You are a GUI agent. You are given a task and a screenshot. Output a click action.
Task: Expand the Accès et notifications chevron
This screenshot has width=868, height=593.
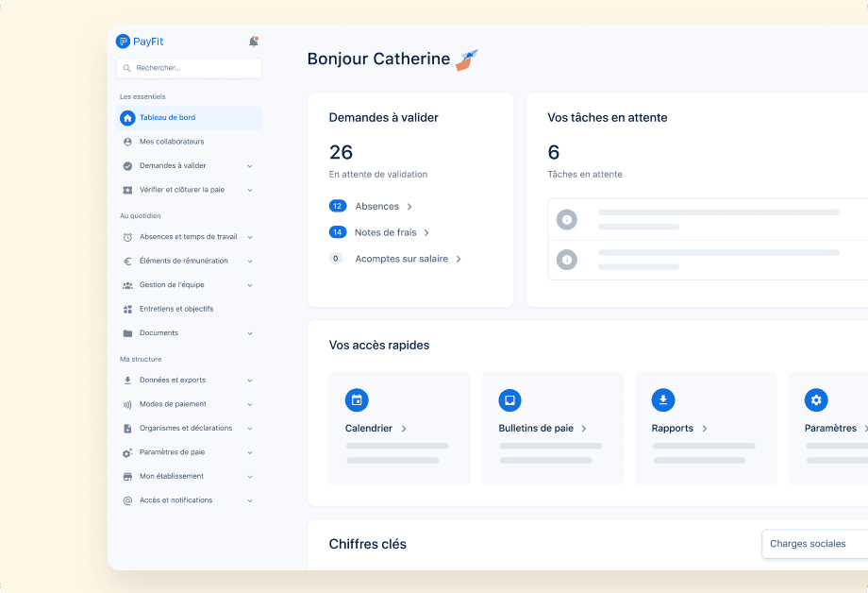coord(250,501)
